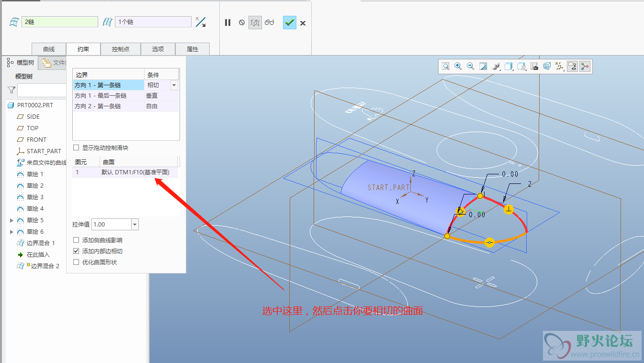The image size is (644, 363).
Task: Switch to the 曲线 tab
Action: (x=49, y=49)
